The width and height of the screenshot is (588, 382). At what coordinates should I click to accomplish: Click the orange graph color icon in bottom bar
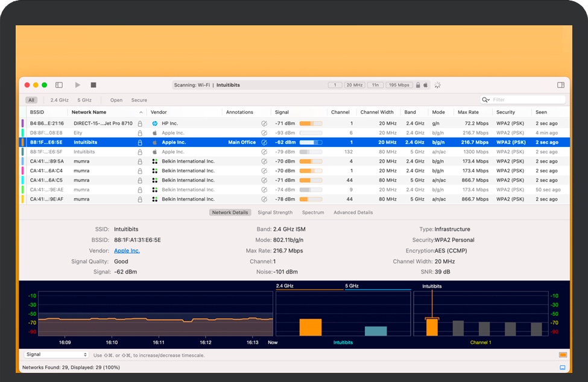[x=563, y=355]
